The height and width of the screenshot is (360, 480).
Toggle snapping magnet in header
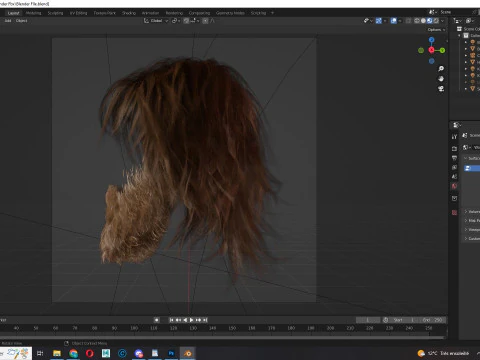tap(186, 21)
